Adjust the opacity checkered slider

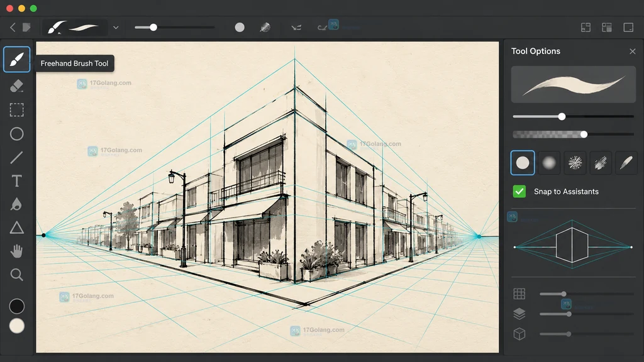[574, 134]
